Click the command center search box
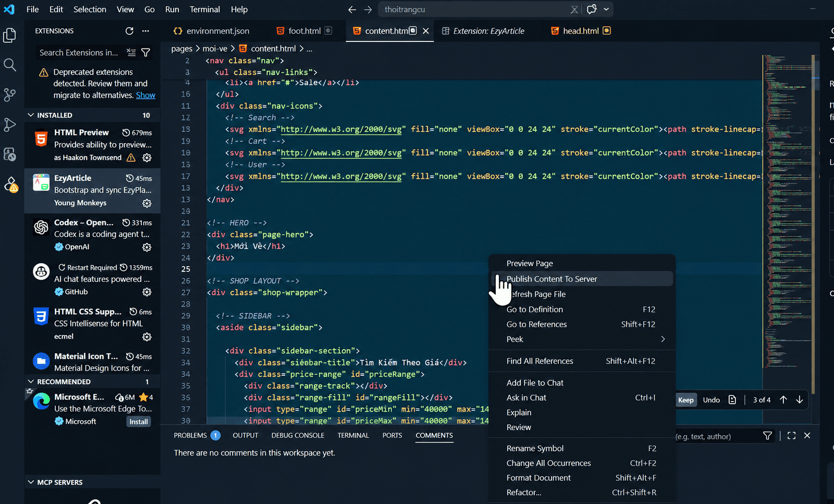 pos(480,9)
